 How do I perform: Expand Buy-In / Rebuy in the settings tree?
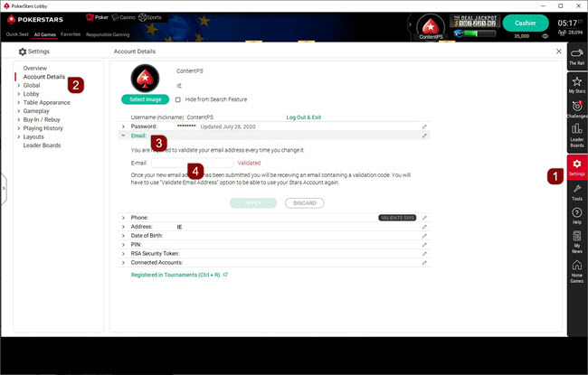tap(19, 120)
